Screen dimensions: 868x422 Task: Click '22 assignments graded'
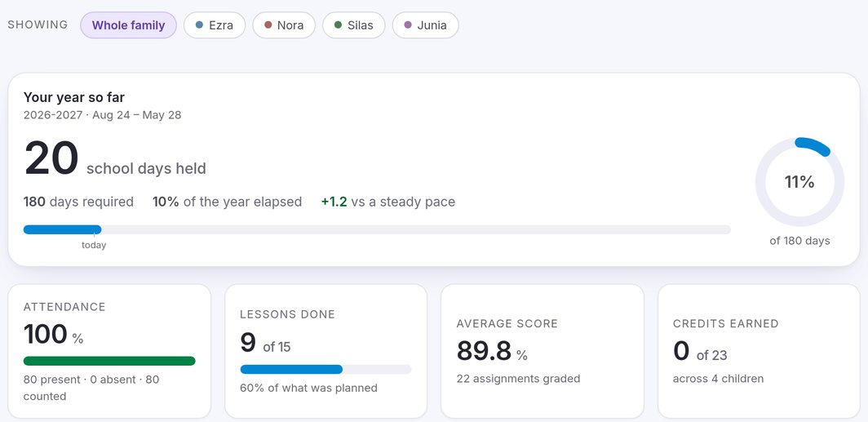(x=519, y=379)
